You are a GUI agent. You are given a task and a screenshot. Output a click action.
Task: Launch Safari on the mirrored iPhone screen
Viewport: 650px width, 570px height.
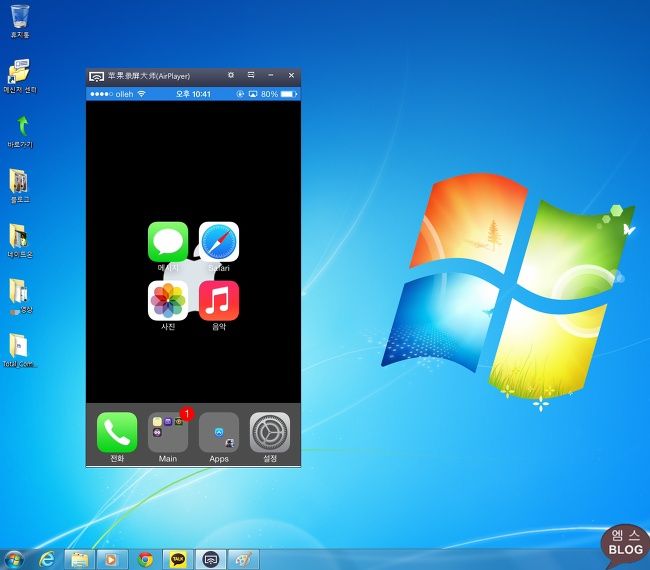[x=219, y=242]
